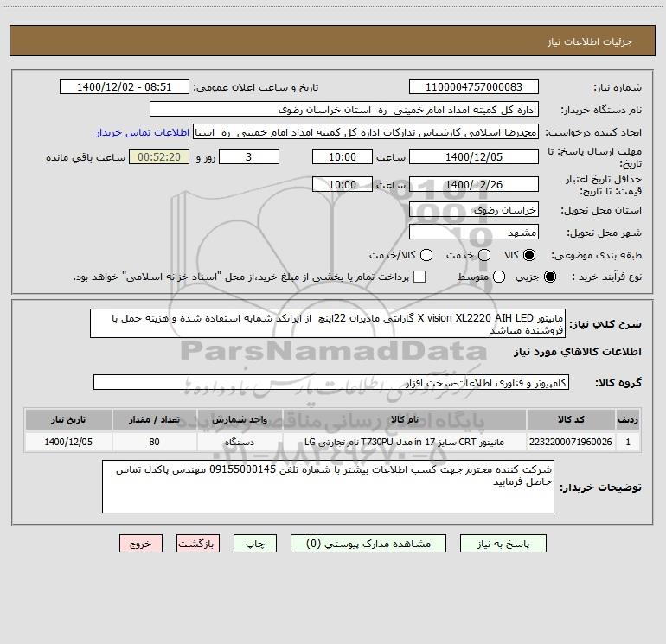Click the row number 1 cell
The height and width of the screenshot is (644, 666).
pyautogui.click(x=628, y=442)
